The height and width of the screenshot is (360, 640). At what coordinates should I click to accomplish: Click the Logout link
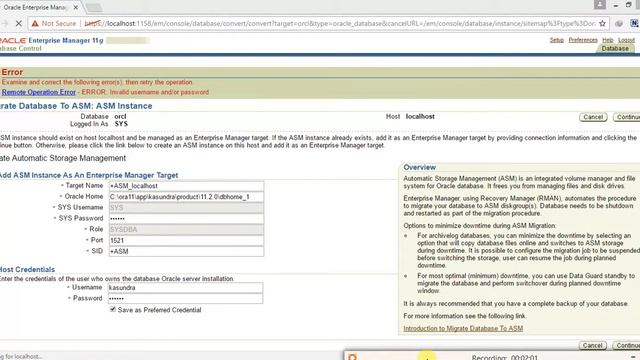626,40
